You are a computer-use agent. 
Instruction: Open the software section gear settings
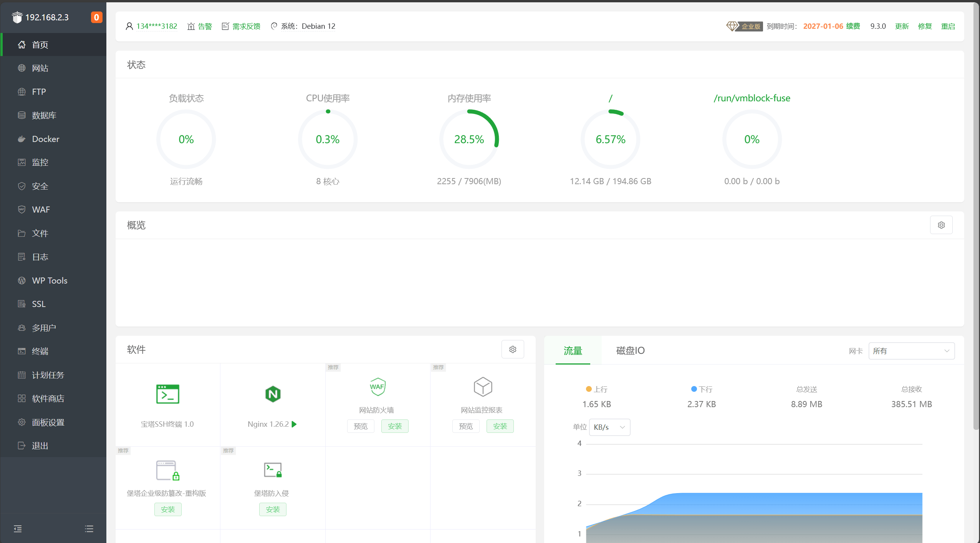coord(512,349)
